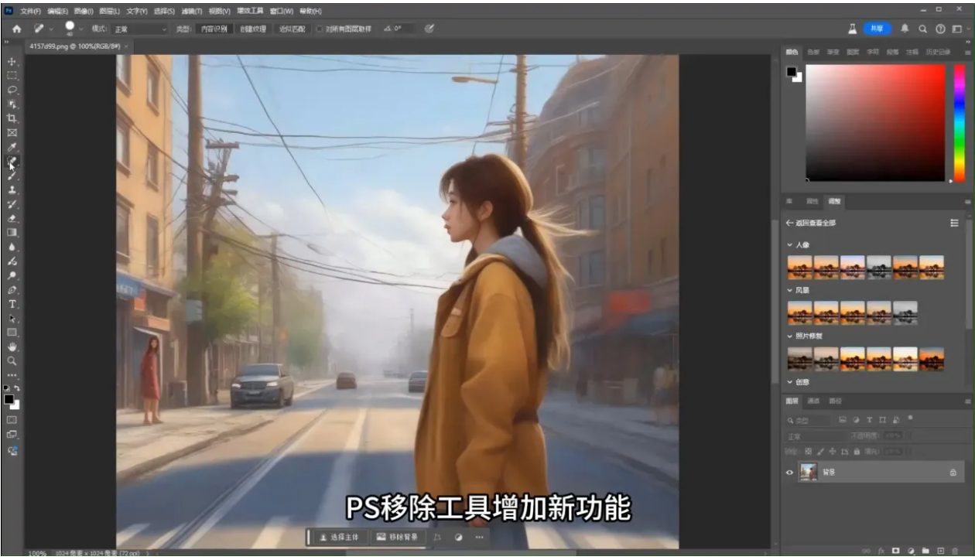Viewport: 975px width, 560px height.
Task: Collapse the 风景 presets section
Action: (x=790, y=290)
